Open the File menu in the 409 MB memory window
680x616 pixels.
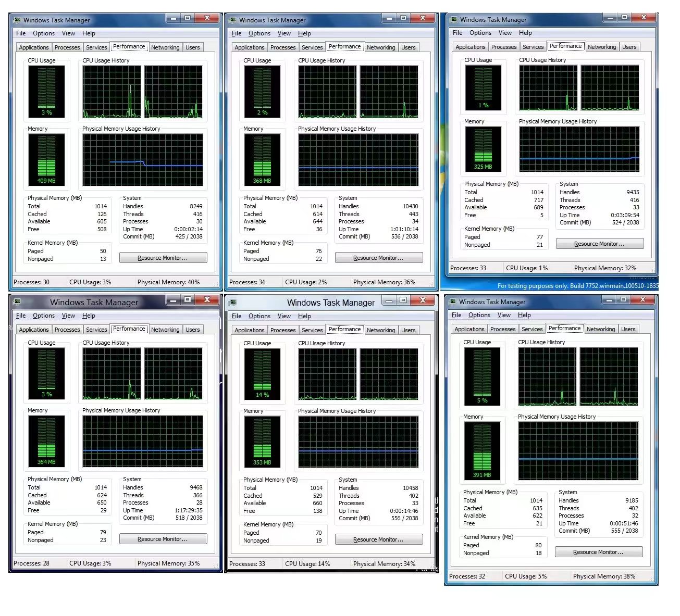tap(21, 33)
